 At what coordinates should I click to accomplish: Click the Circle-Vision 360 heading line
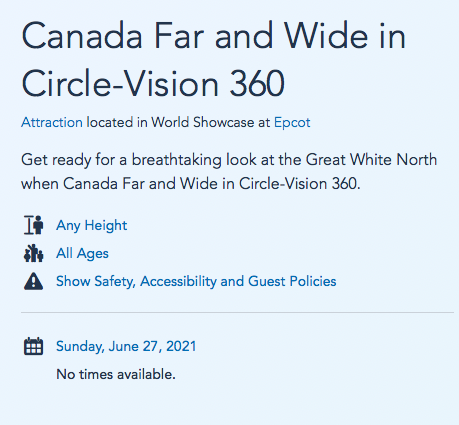(153, 83)
